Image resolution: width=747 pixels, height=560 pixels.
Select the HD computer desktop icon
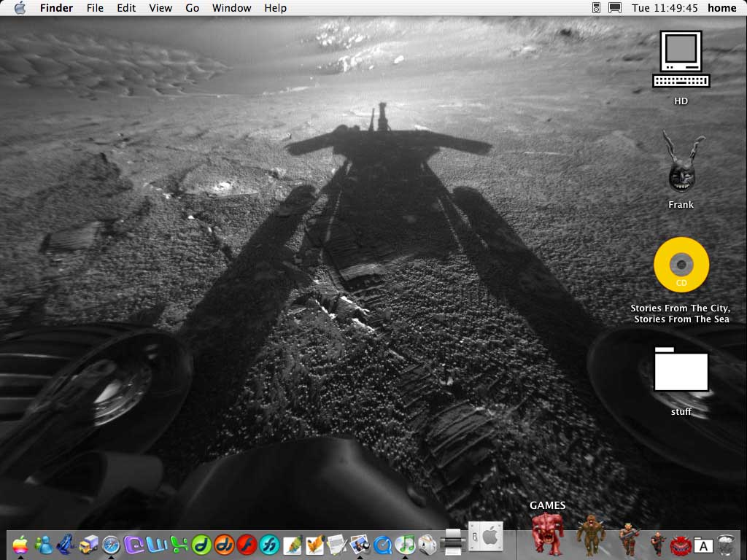tap(681, 59)
